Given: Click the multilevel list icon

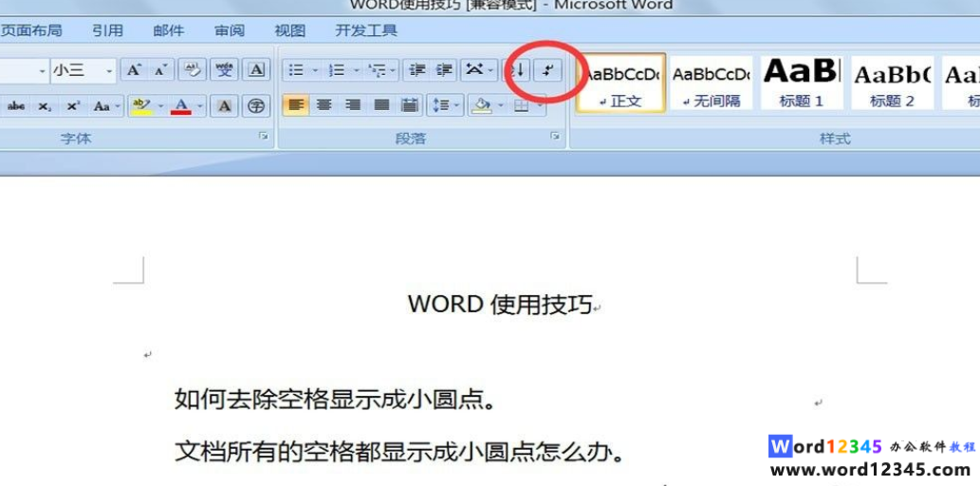Looking at the screenshot, I should click(x=378, y=70).
